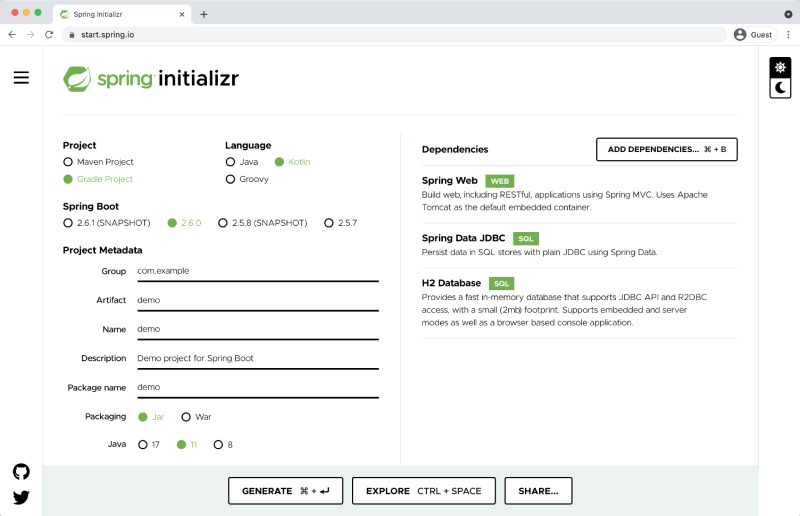
Task: Open a new browser tab
Action: point(204,14)
